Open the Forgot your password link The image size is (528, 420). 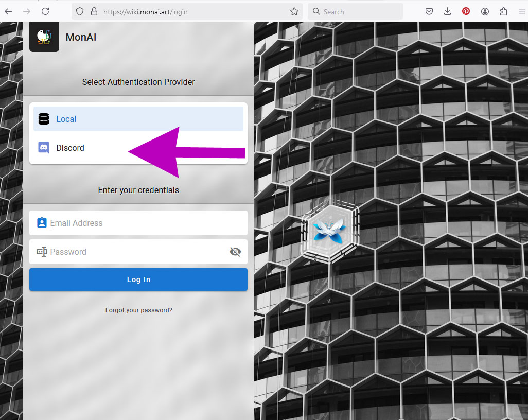(x=139, y=310)
